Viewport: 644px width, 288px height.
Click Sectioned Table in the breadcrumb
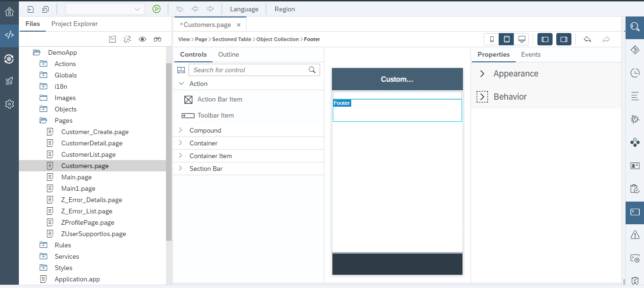pyautogui.click(x=231, y=39)
